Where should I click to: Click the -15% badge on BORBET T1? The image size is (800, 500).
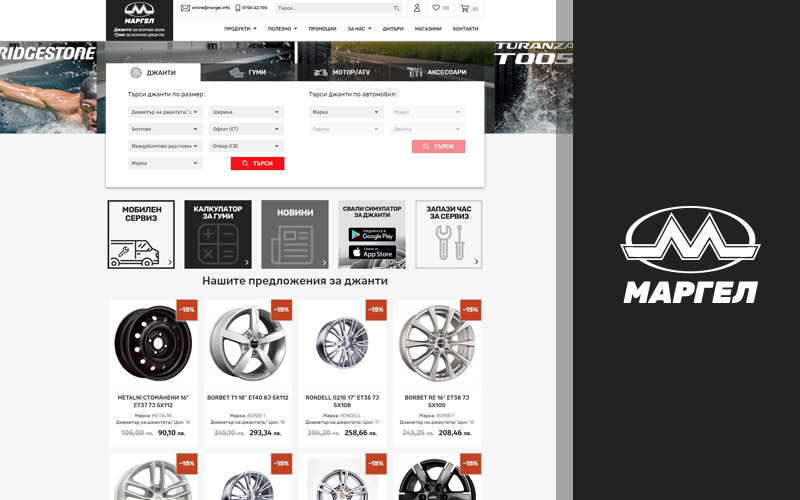281,310
